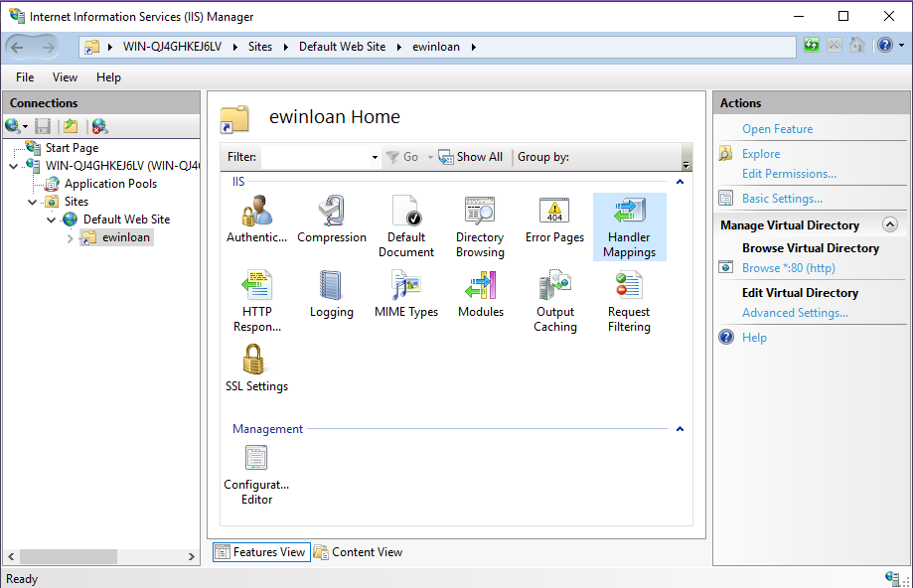The height and width of the screenshot is (588, 913).
Task: Click the Help question mark icon in toolbar
Action: pos(885,46)
